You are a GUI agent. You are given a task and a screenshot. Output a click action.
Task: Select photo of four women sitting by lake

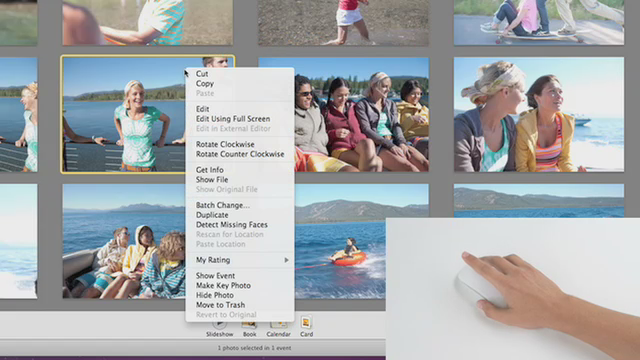(362, 115)
